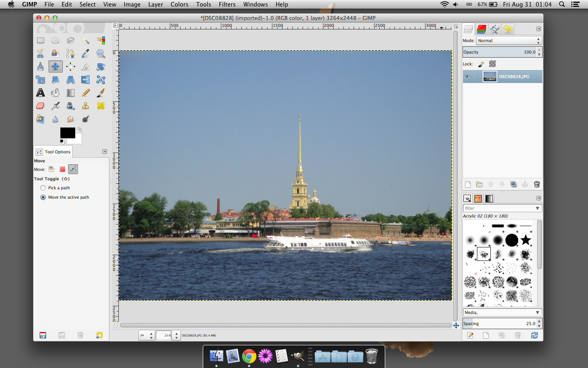Viewport: 588px width, 368px height.
Task: Switch to the Channels tab
Action: coord(481,29)
